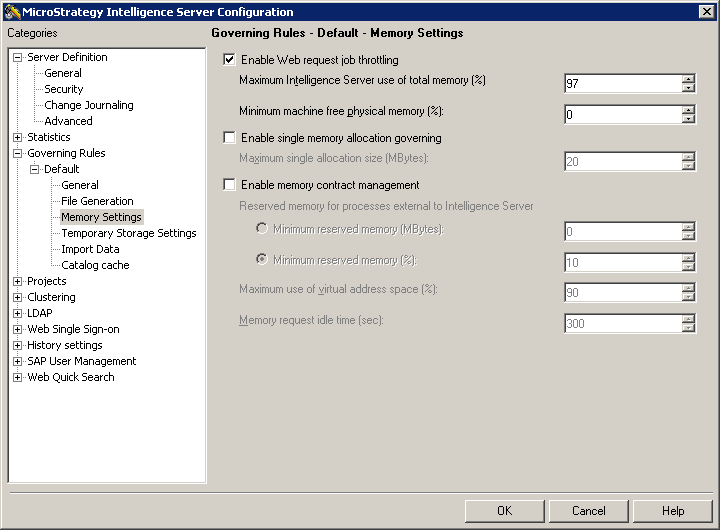Click the Governing Rules Memory Settings heading
The image size is (720, 530).
click(337, 33)
